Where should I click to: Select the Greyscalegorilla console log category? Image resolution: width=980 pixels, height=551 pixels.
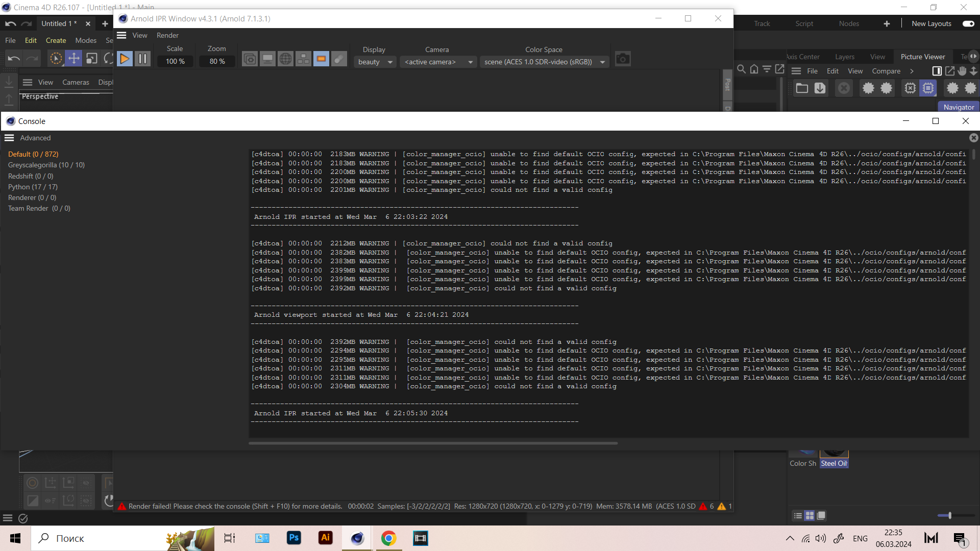[46, 165]
